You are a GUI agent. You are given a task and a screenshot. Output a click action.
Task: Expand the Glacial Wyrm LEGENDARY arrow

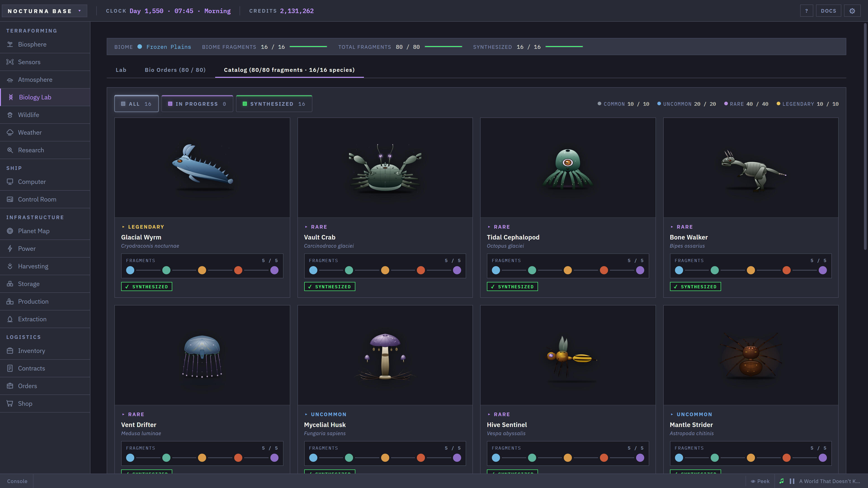pos(123,227)
